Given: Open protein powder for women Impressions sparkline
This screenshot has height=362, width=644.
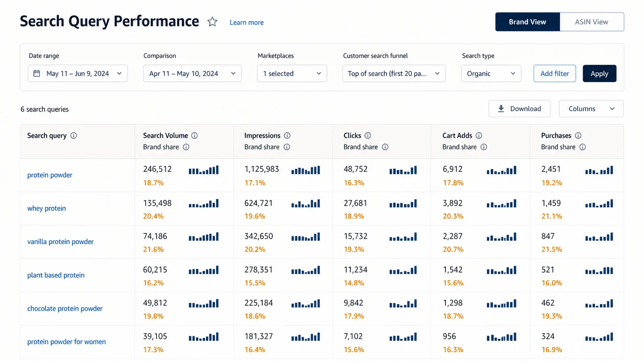Looking at the screenshot, I should tap(305, 337).
